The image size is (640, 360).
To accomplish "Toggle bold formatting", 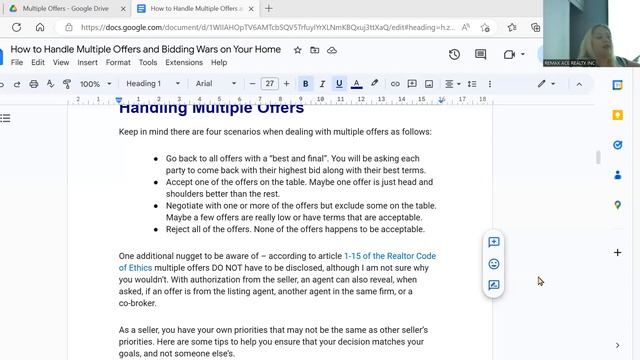I will [305, 84].
